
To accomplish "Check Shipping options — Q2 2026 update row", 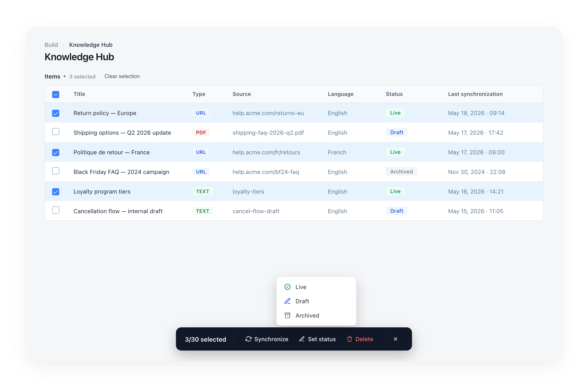I will coord(56,132).
